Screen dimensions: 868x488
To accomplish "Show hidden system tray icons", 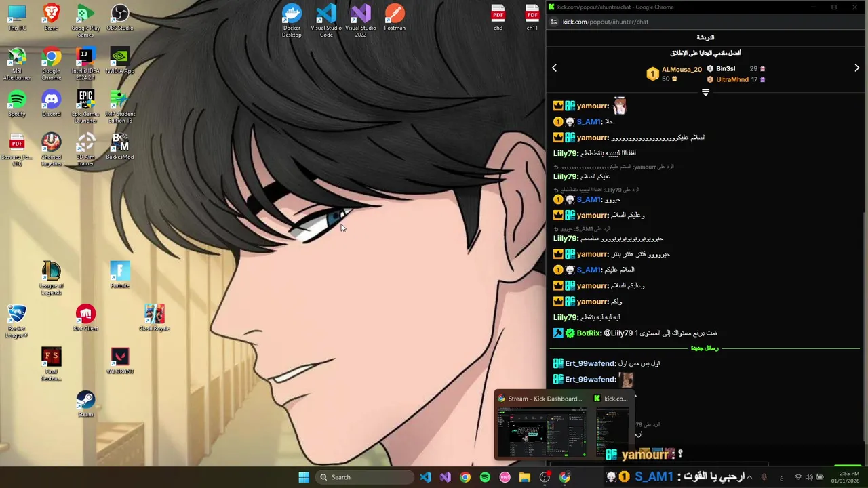I will point(749,477).
